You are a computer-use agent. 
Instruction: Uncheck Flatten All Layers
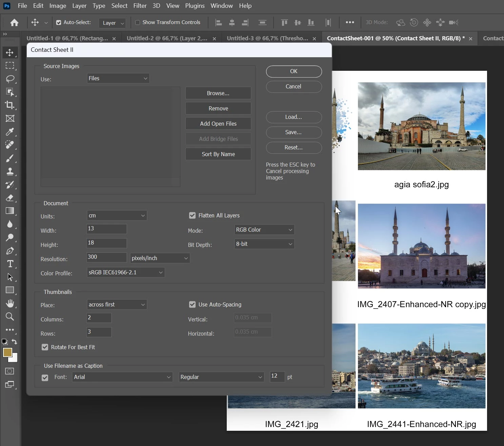point(192,215)
